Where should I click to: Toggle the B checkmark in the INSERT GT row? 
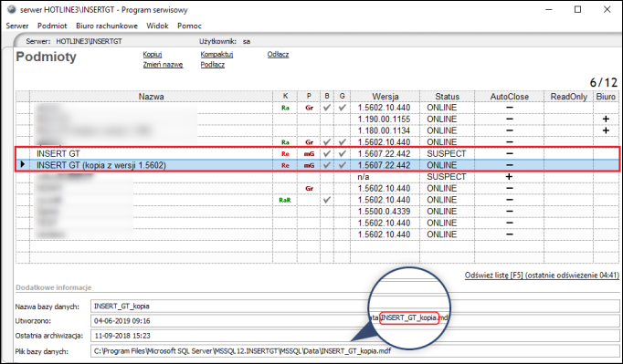coord(327,153)
